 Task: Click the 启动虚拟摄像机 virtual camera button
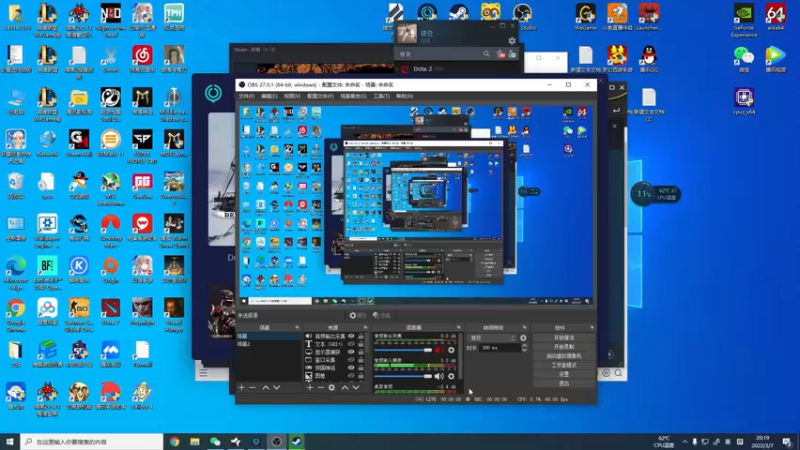pos(564,356)
